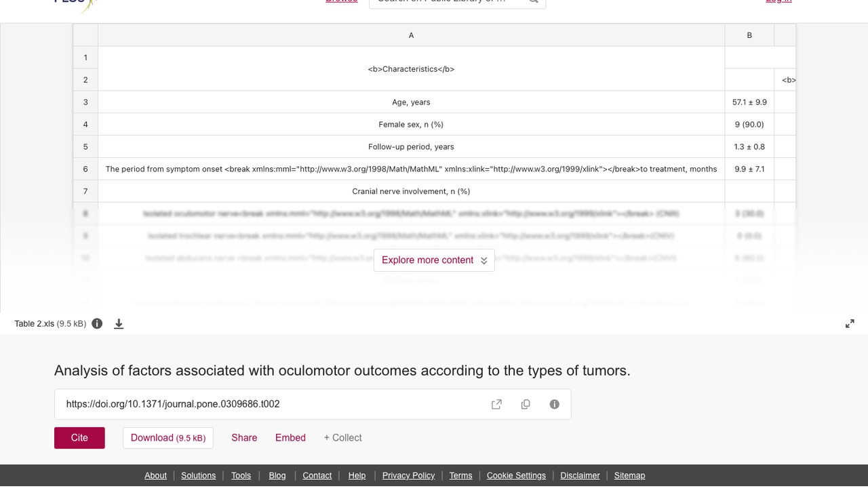
Task: Open the DOI link in a new window
Action: pos(496,404)
